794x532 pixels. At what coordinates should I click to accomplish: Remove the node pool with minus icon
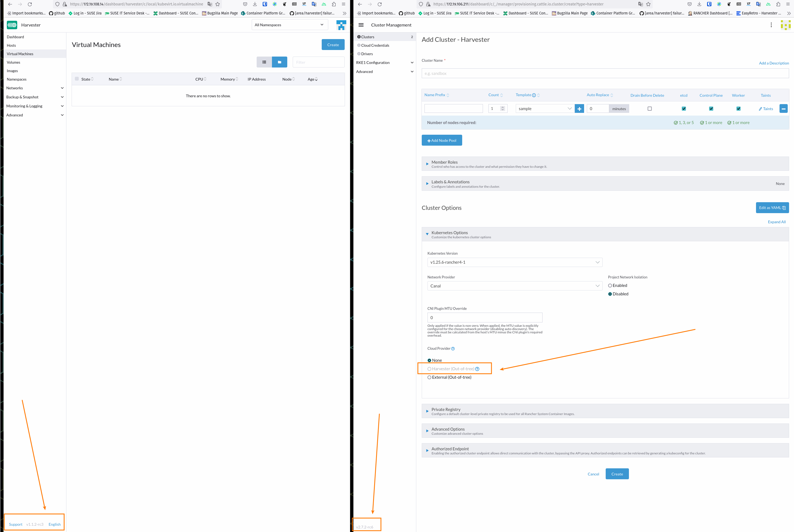click(x=784, y=108)
